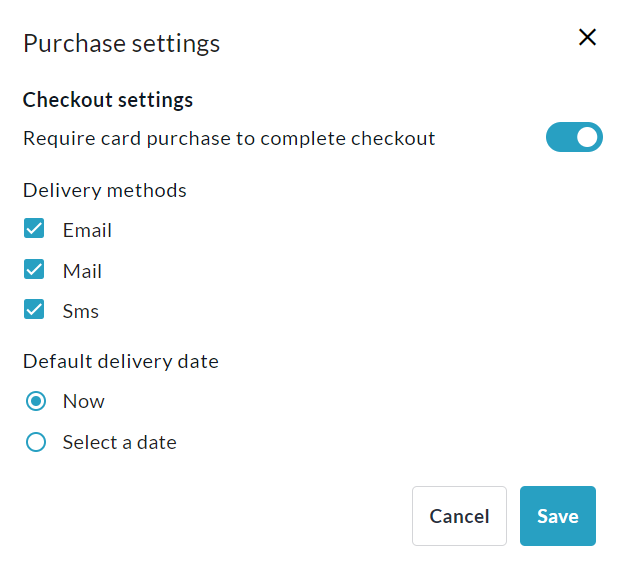
Task: Click the Checkout settings heading
Action: (x=108, y=100)
